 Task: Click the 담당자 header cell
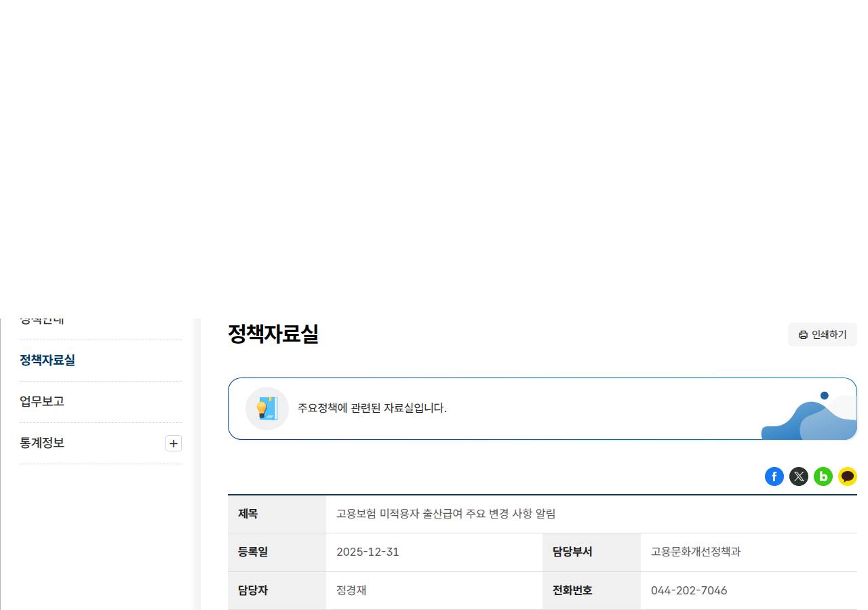tap(277, 590)
